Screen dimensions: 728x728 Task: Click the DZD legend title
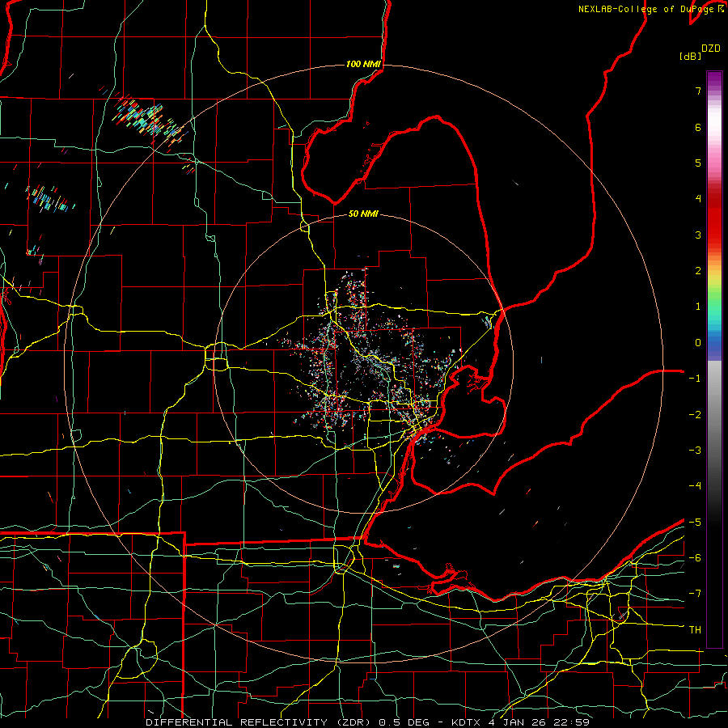711,49
